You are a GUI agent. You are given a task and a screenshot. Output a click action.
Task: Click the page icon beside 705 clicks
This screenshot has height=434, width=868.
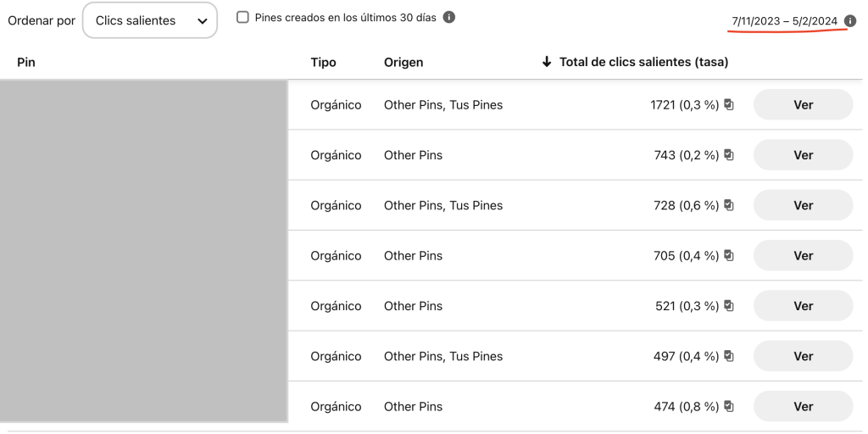pos(729,256)
